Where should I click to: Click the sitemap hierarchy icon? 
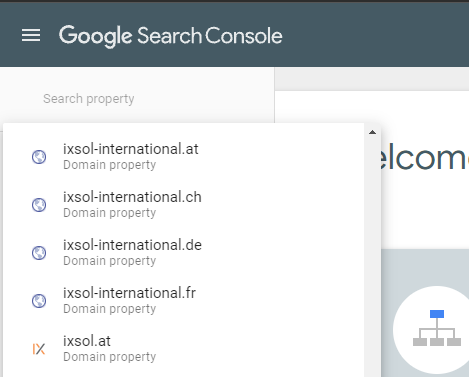(x=437, y=328)
